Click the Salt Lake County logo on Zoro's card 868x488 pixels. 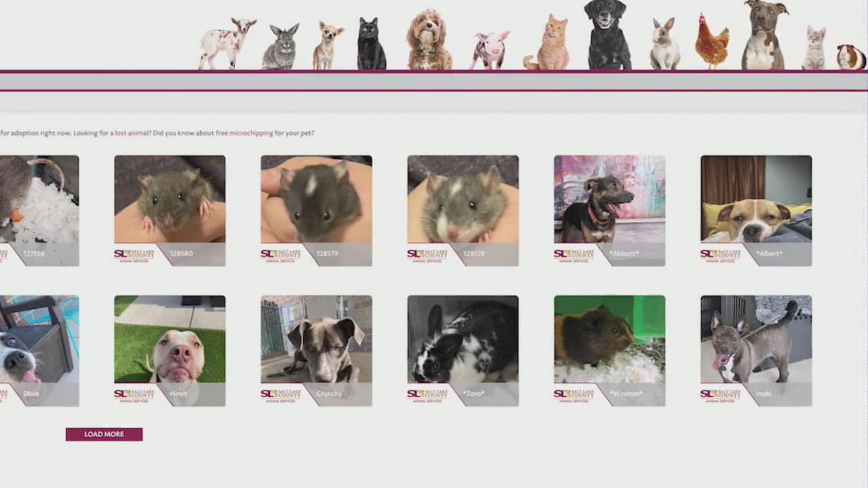point(427,394)
